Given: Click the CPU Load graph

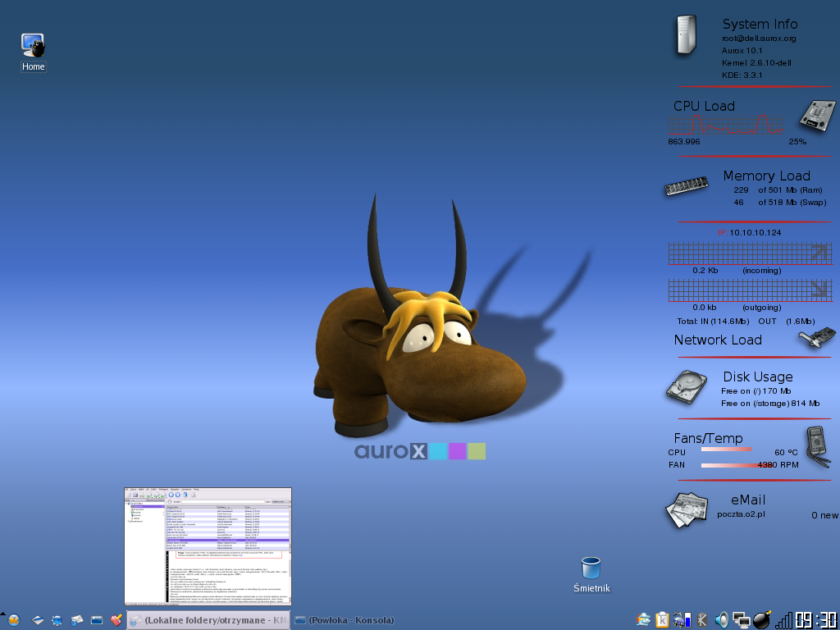Looking at the screenshot, I should (x=726, y=125).
